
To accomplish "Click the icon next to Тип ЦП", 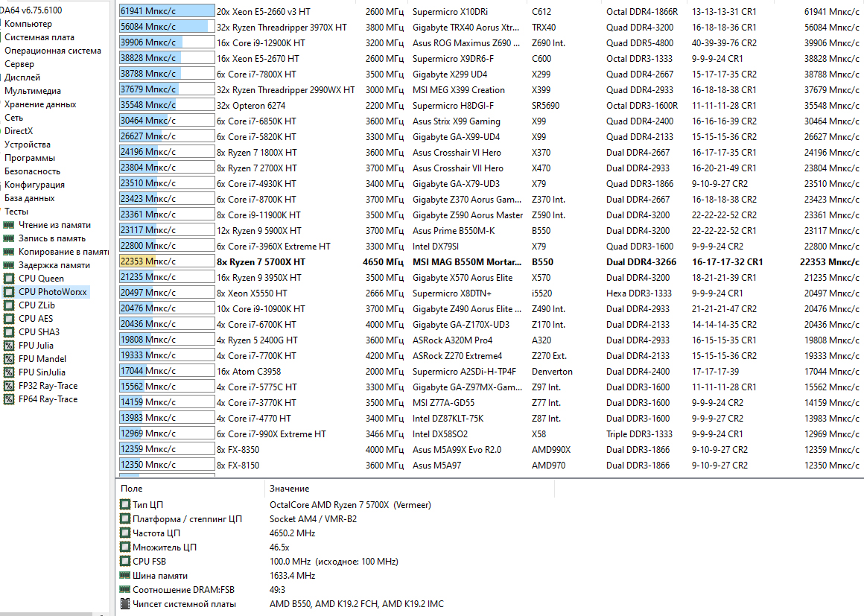I will (x=125, y=504).
